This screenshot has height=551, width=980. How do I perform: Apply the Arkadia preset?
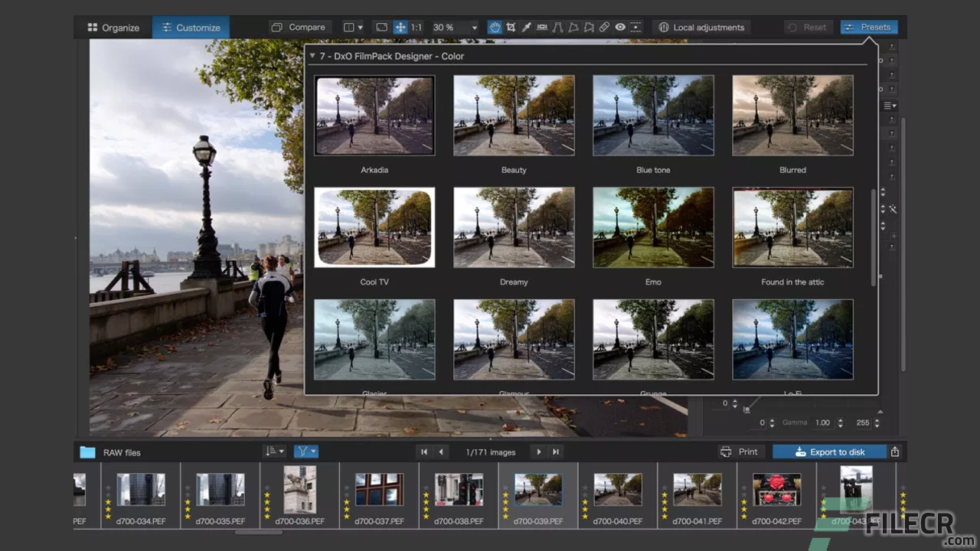pyautogui.click(x=374, y=116)
